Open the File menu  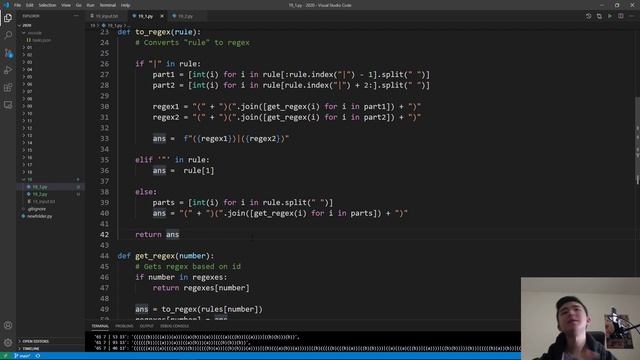[x=18, y=5]
